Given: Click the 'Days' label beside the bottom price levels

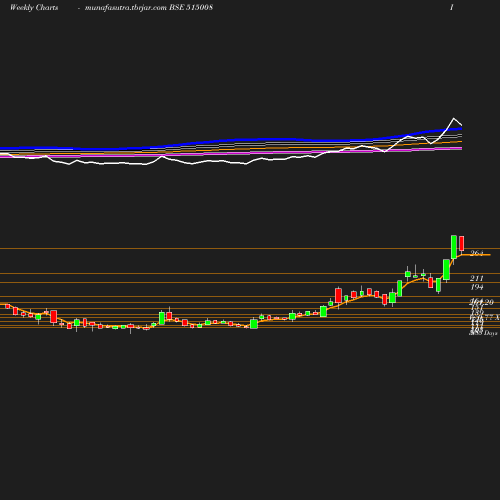Looking at the screenshot, I should click(490, 333).
